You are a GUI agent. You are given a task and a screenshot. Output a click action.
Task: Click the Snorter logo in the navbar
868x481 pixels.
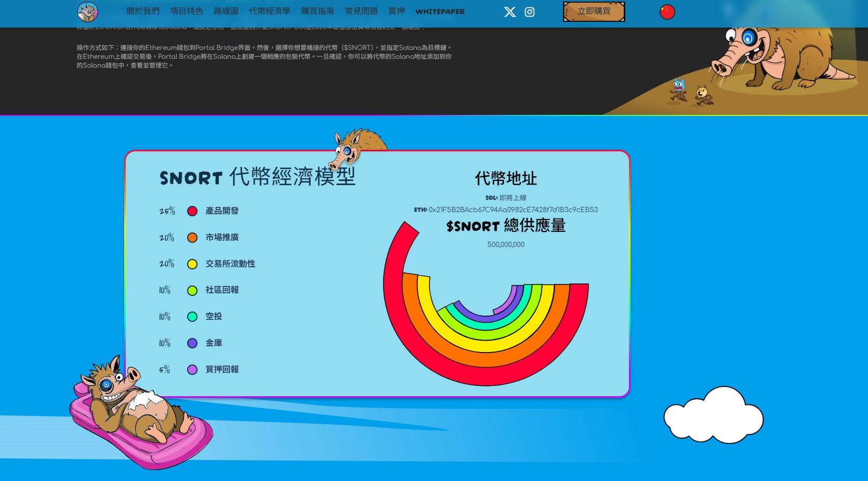click(88, 11)
